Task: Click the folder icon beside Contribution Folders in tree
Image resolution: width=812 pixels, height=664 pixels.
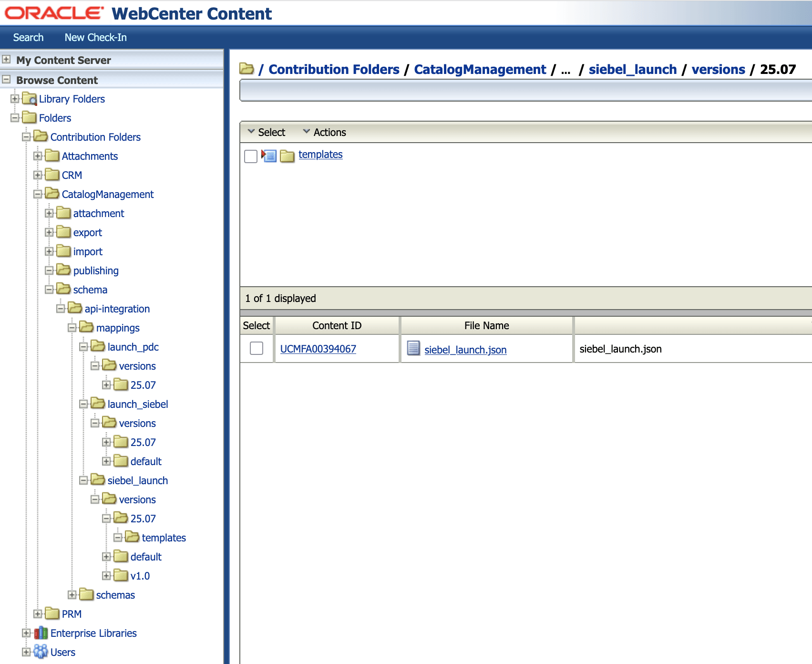Action: click(41, 137)
